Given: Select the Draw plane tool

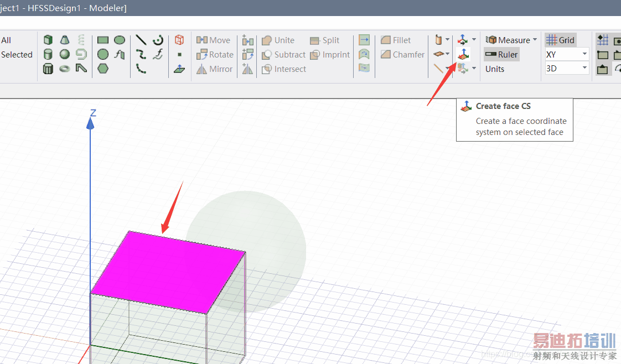Looking at the screenshot, I should (x=179, y=69).
